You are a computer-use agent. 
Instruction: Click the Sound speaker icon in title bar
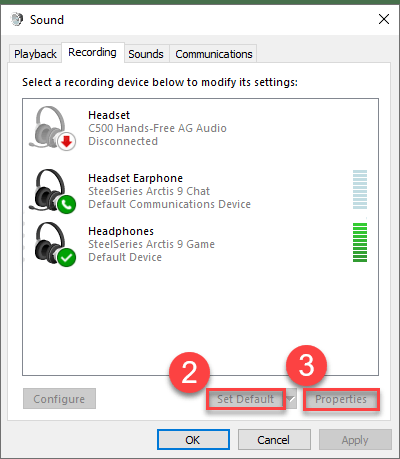[17, 19]
